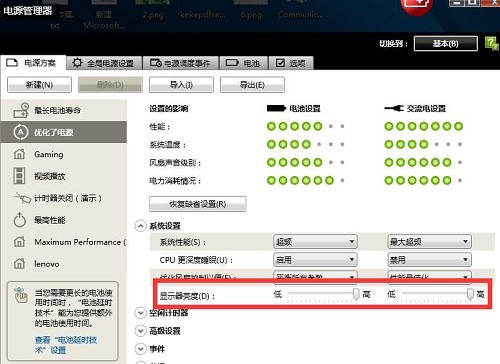Select the 最长电池寿命 power plan icon
Viewport: 500px width, 364px height.
21,110
